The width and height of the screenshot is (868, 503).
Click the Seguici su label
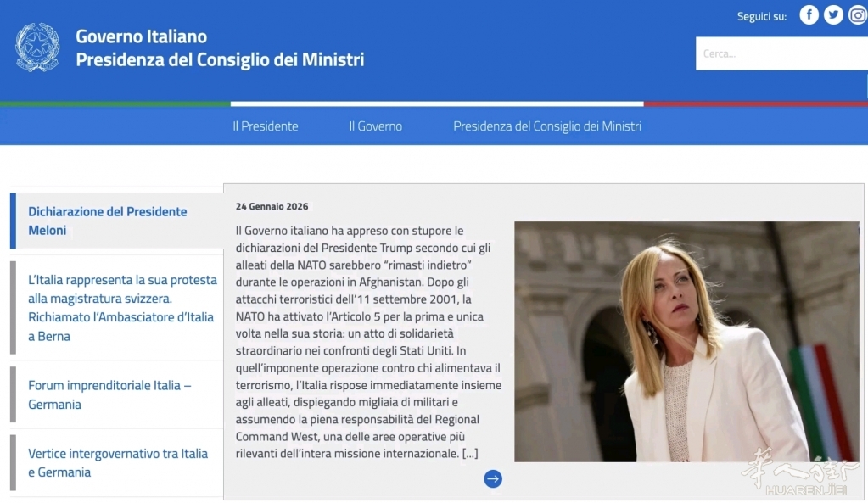tap(761, 16)
